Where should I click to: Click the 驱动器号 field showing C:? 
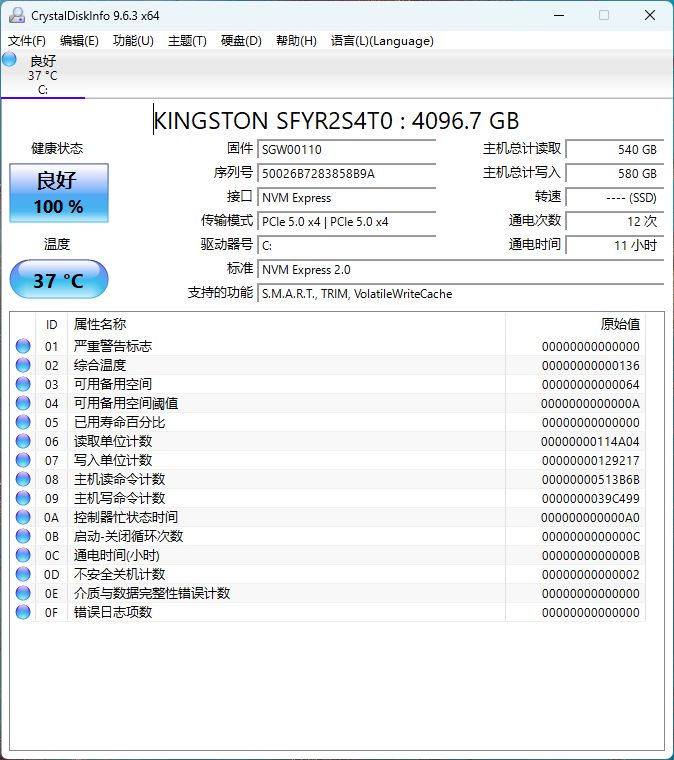click(x=346, y=245)
